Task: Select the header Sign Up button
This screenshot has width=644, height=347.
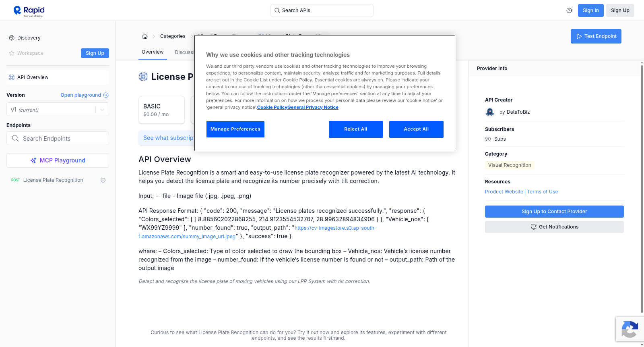Action: [620, 10]
